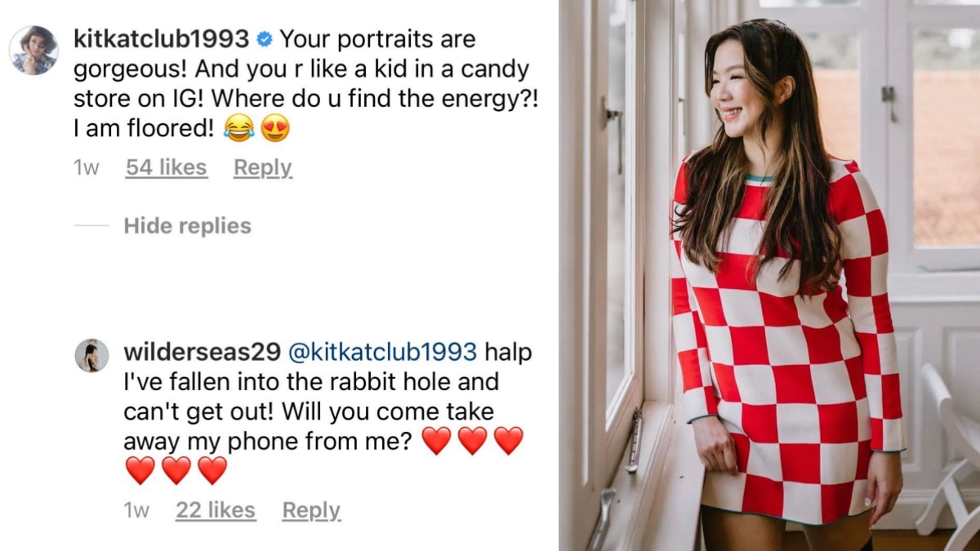
Task: Click the 1w timestamp under wilderseas29's reply
Action: coord(136,511)
